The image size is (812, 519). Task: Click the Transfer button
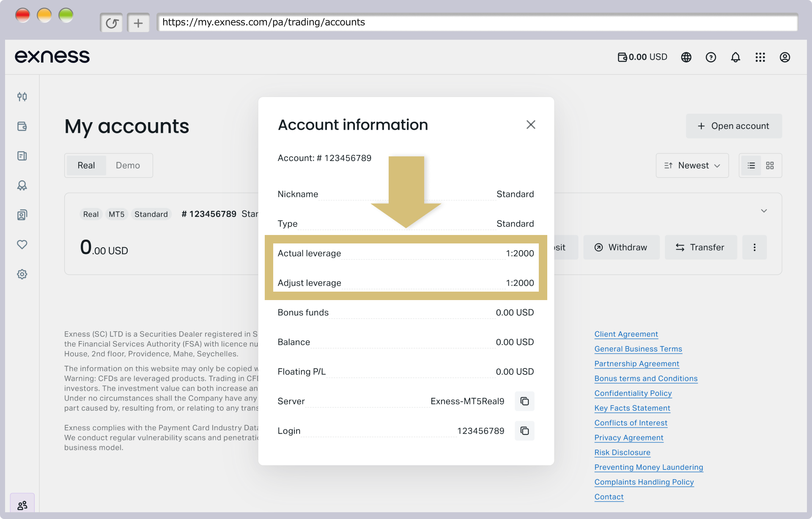coord(700,247)
